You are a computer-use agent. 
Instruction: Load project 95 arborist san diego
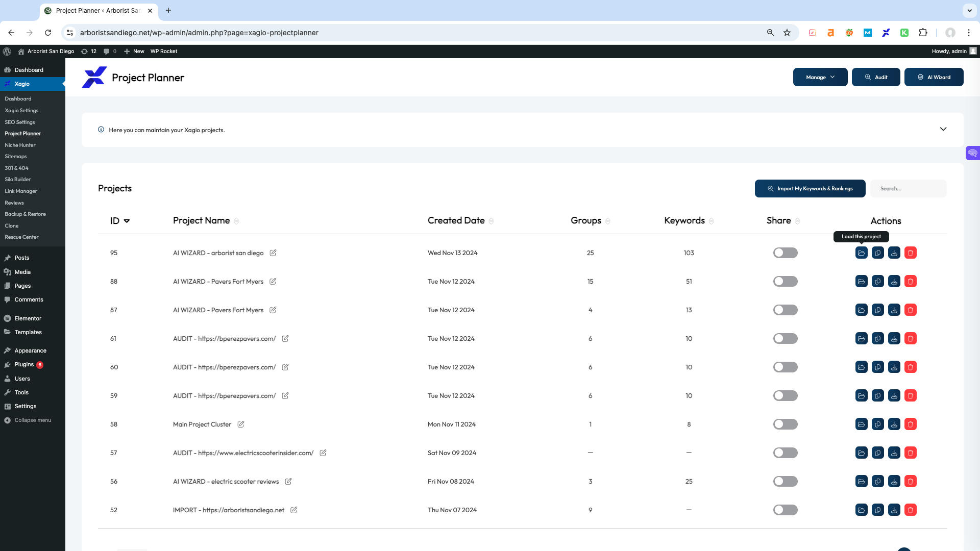[861, 253]
